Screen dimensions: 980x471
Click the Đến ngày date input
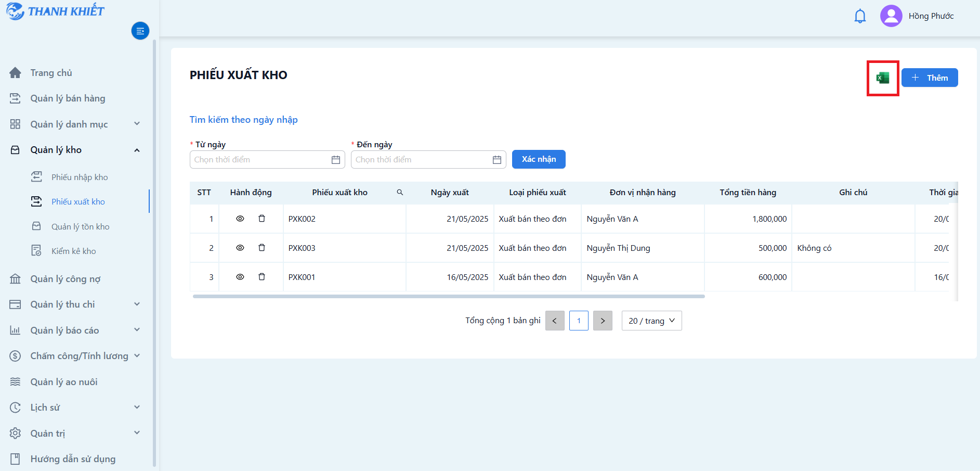click(428, 160)
